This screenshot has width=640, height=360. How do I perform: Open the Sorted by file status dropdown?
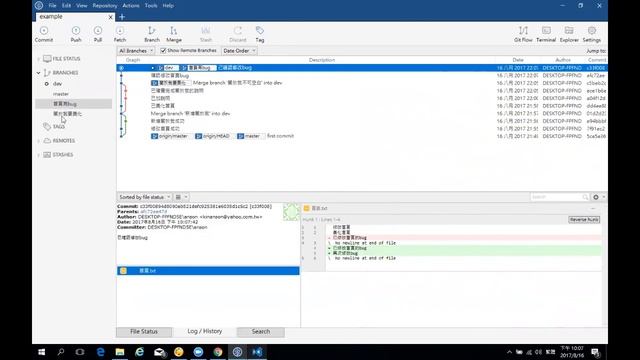pyautogui.click(x=144, y=197)
